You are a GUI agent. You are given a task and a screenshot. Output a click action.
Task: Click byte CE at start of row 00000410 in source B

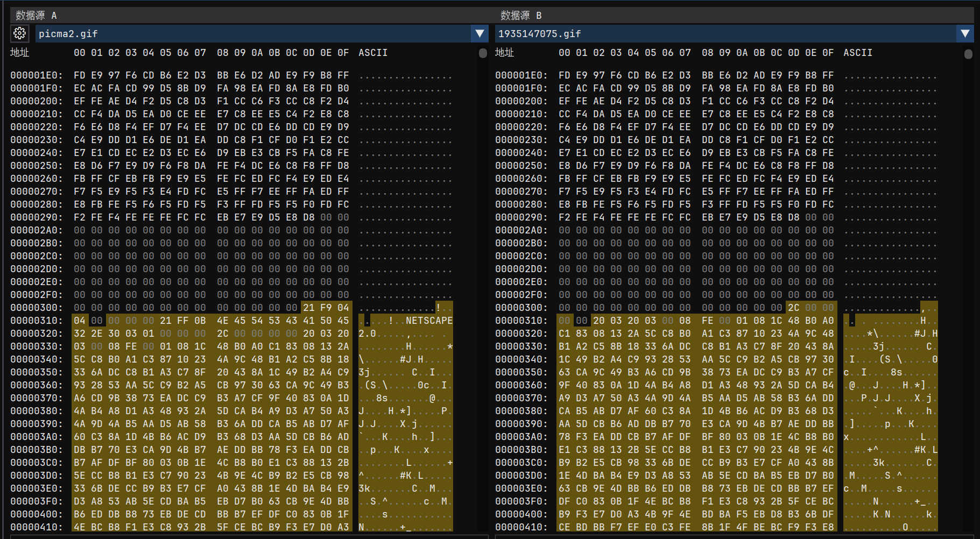tap(565, 527)
